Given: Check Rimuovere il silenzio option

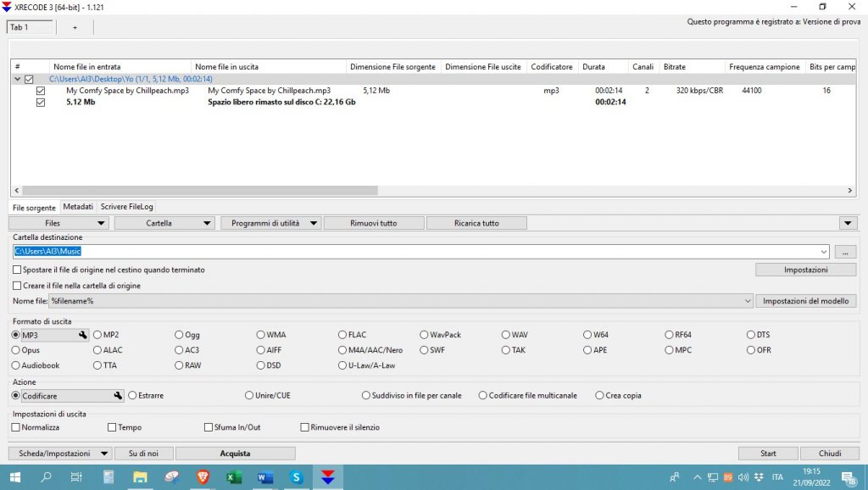Looking at the screenshot, I should 306,427.
